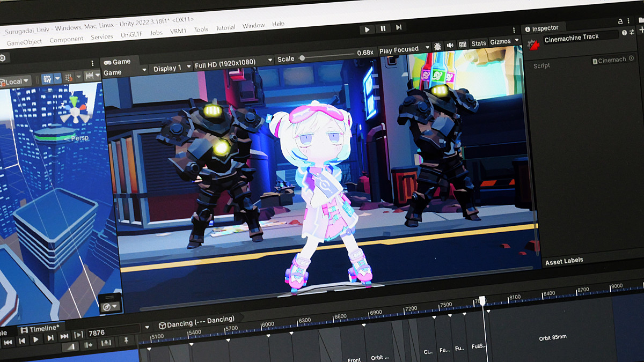Image resolution: width=644 pixels, height=362 pixels.
Task: Open the Game view three-dot options menu
Action: pos(514,29)
